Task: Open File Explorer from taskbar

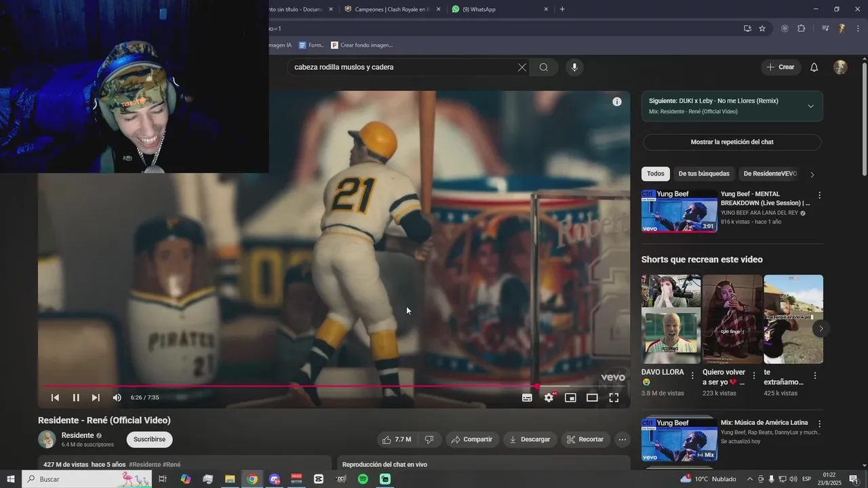Action: coord(230,479)
